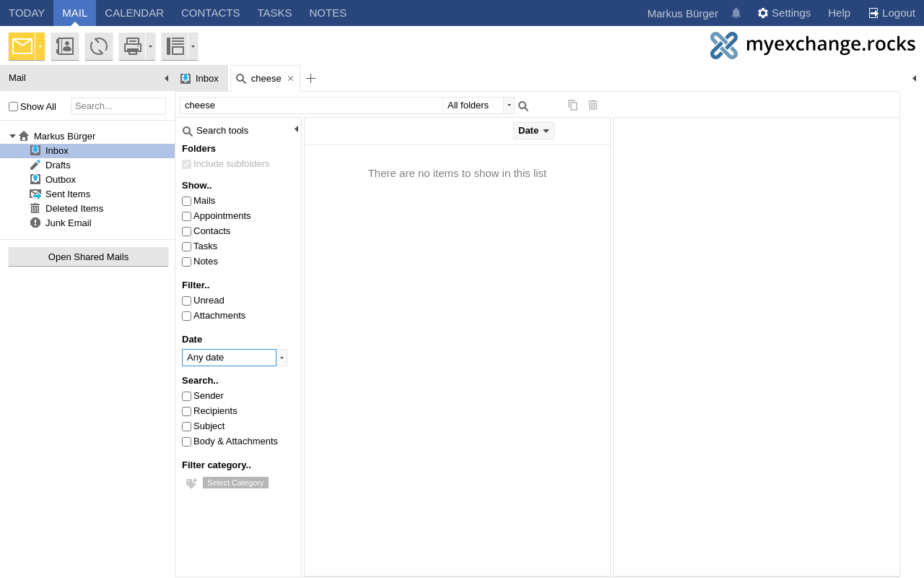Enable search in Recipients

tap(186, 412)
